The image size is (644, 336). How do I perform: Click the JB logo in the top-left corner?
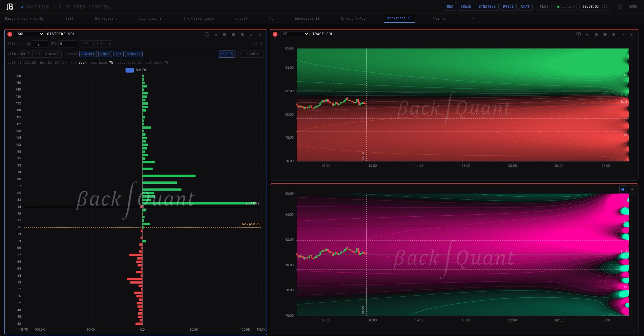click(x=10, y=7)
